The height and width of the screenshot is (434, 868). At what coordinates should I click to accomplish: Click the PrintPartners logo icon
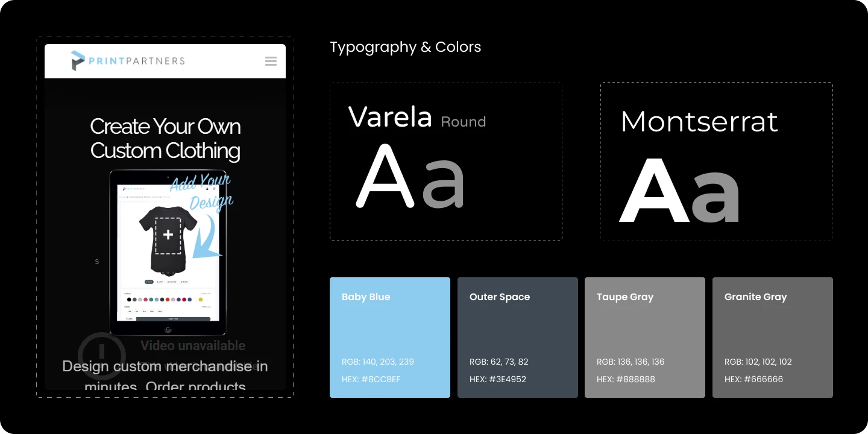click(77, 61)
